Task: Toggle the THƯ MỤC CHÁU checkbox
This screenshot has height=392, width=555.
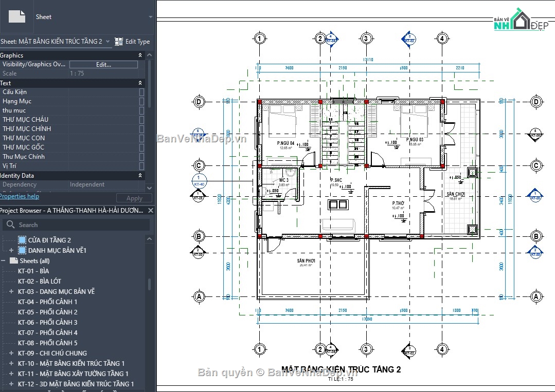Action: (x=141, y=120)
